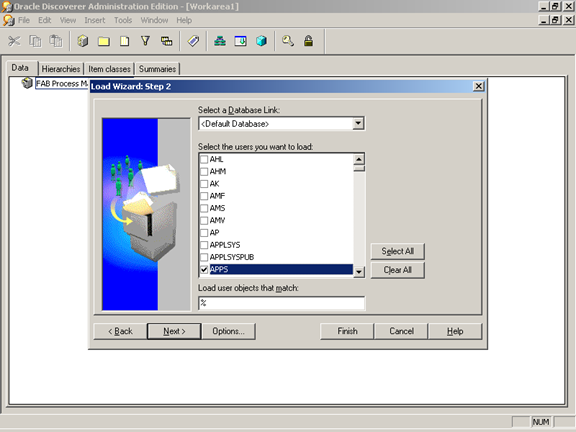
Task: Click the Copy toolbar icon
Action: (35, 41)
